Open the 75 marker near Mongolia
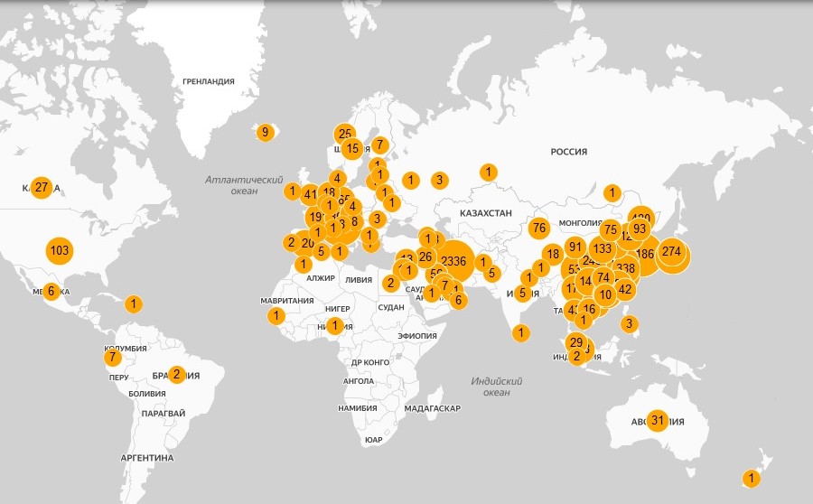The image size is (813, 504). coord(611,229)
